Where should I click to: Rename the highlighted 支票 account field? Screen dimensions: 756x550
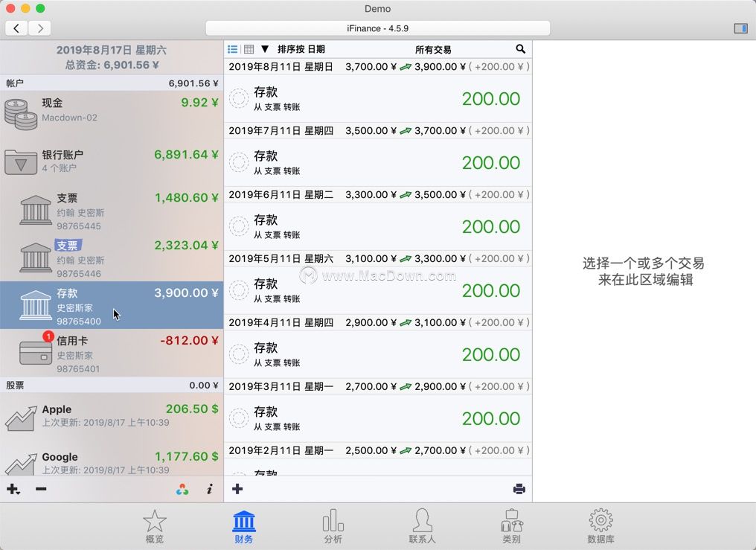click(x=68, y=245)
